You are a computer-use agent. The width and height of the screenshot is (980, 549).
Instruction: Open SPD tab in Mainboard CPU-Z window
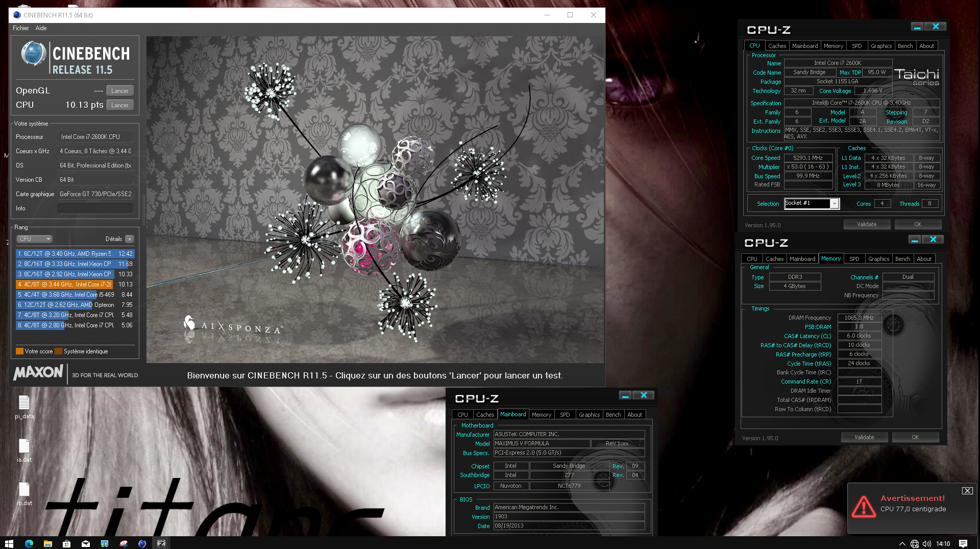[x=565, y=415]
